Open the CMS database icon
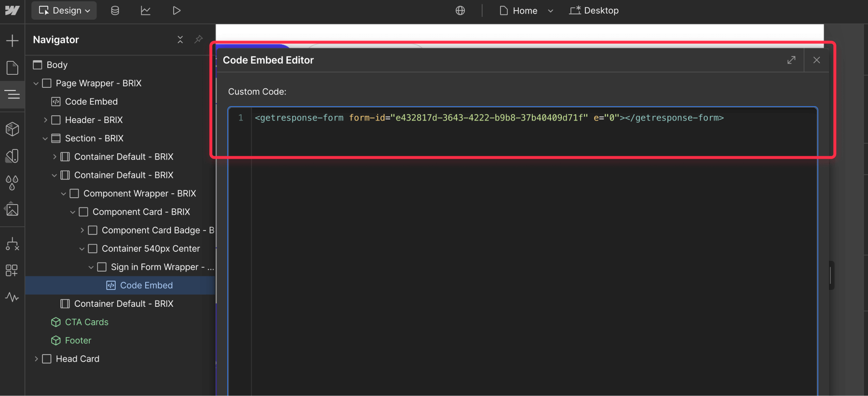The image size is (868, 396). (x=115, y=11)
